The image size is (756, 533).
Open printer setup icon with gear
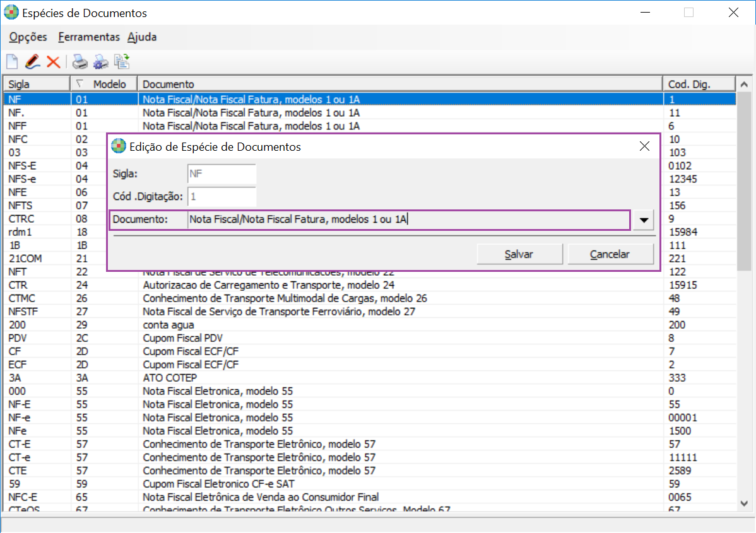point(100,62)
